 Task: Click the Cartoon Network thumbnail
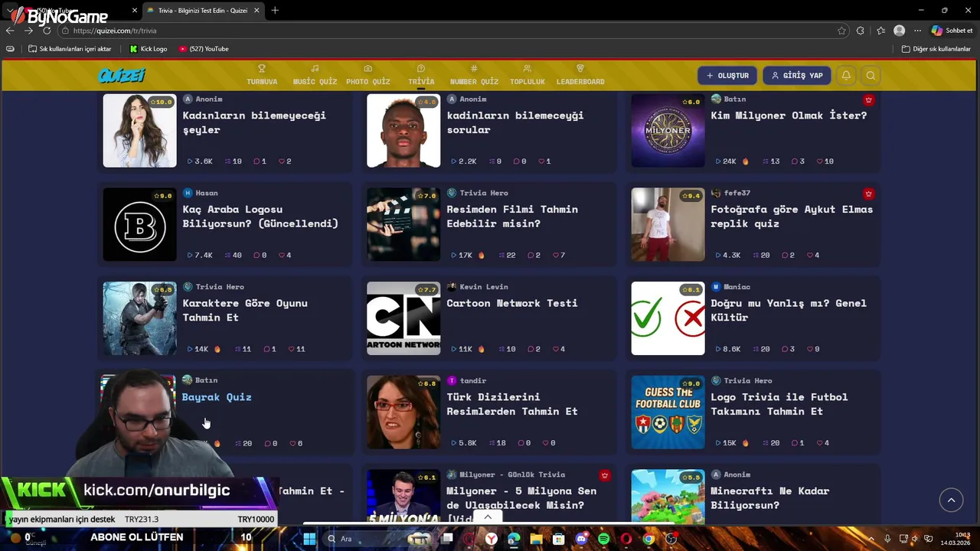coord(403,318)
